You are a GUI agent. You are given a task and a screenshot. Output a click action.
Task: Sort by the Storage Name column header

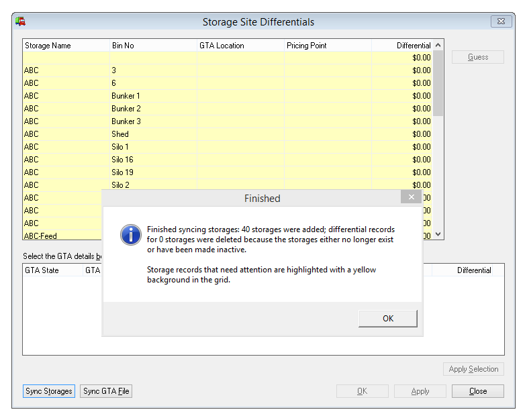tap(66, 46)
